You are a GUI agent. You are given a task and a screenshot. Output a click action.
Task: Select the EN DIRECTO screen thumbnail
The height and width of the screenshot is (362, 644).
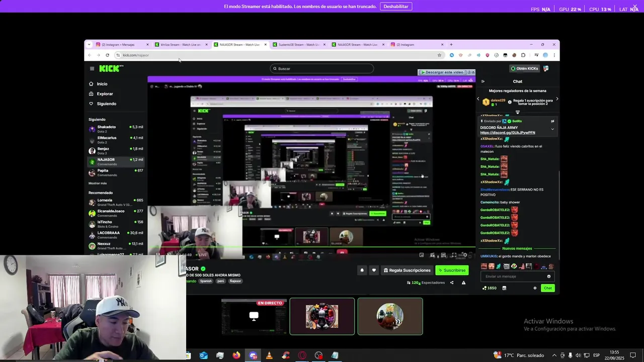tap(254, 316)
